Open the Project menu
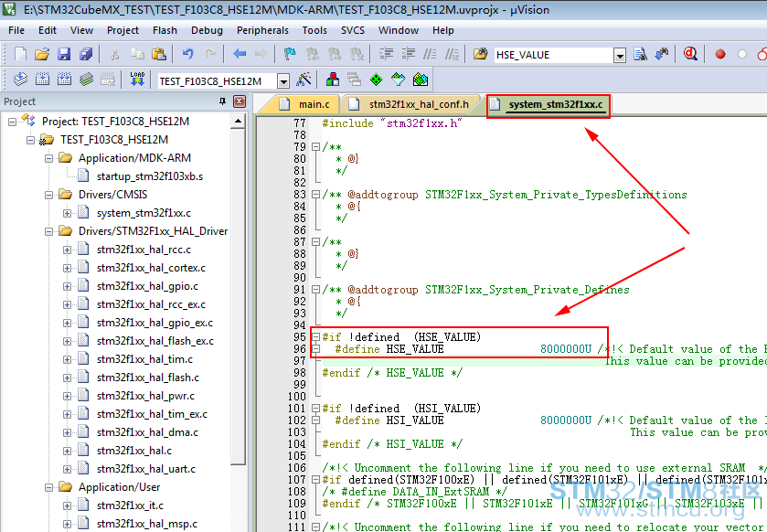Screen dimensions: 767x532 pos(123,30)
